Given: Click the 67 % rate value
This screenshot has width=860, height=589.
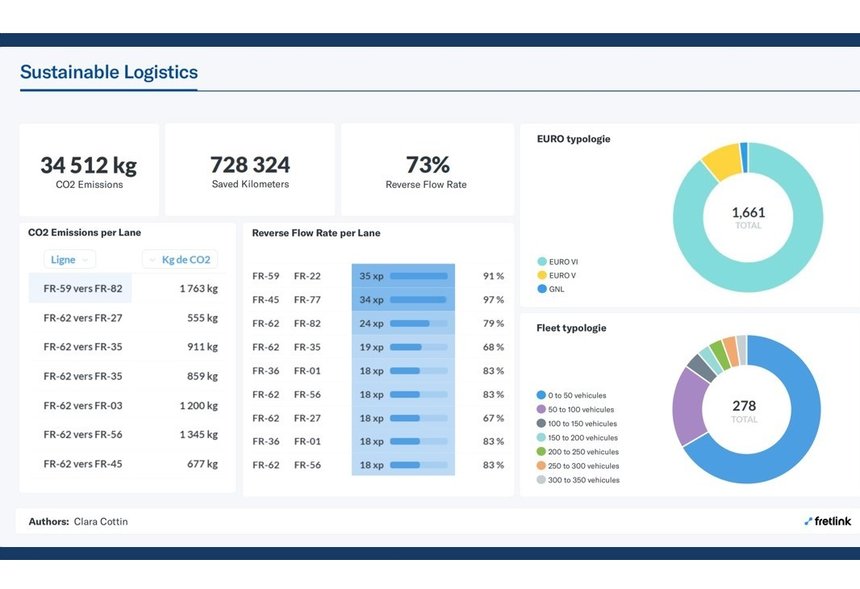Looking at the screenshot, I should pyautogui.click(x=493, y=418).
